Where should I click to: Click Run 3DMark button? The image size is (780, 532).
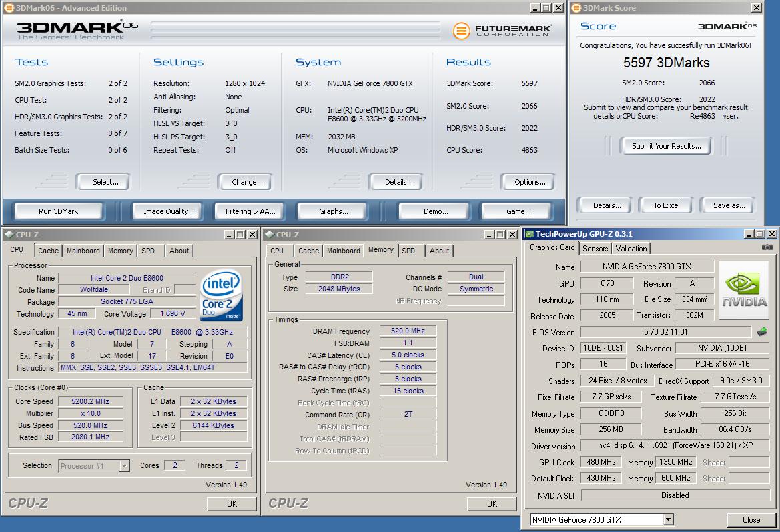58,211
